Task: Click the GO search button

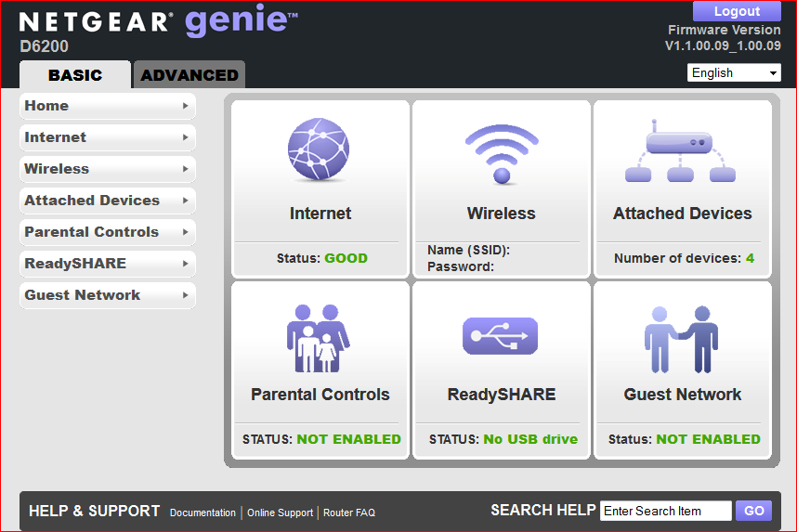Action: point(753,511)
